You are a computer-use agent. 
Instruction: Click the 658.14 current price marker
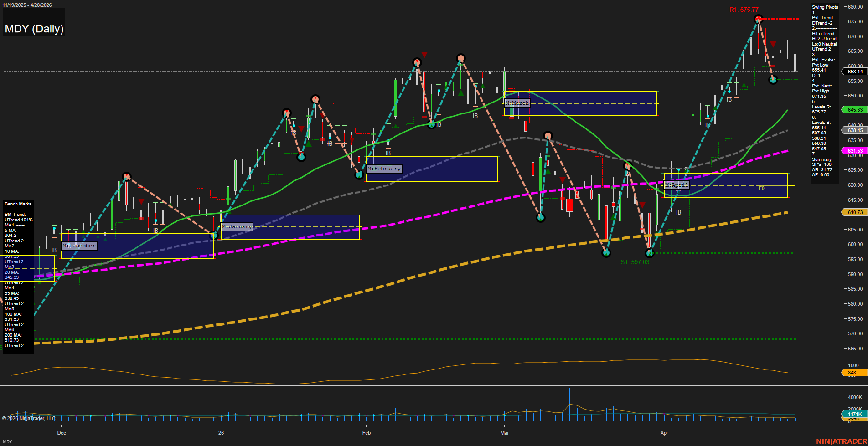854,72
